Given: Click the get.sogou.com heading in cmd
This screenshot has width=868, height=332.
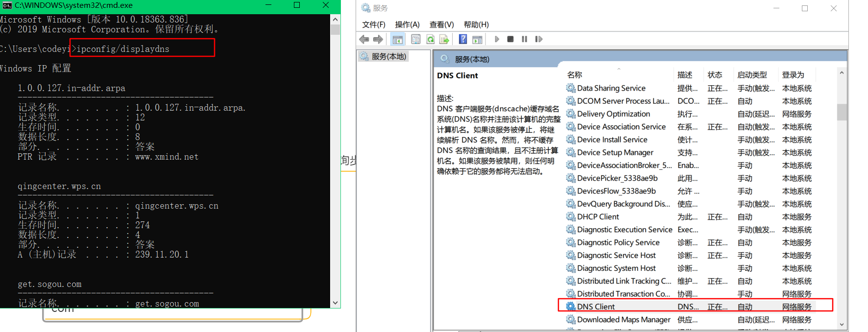Looking at the screenshot, I should [49, 285].
